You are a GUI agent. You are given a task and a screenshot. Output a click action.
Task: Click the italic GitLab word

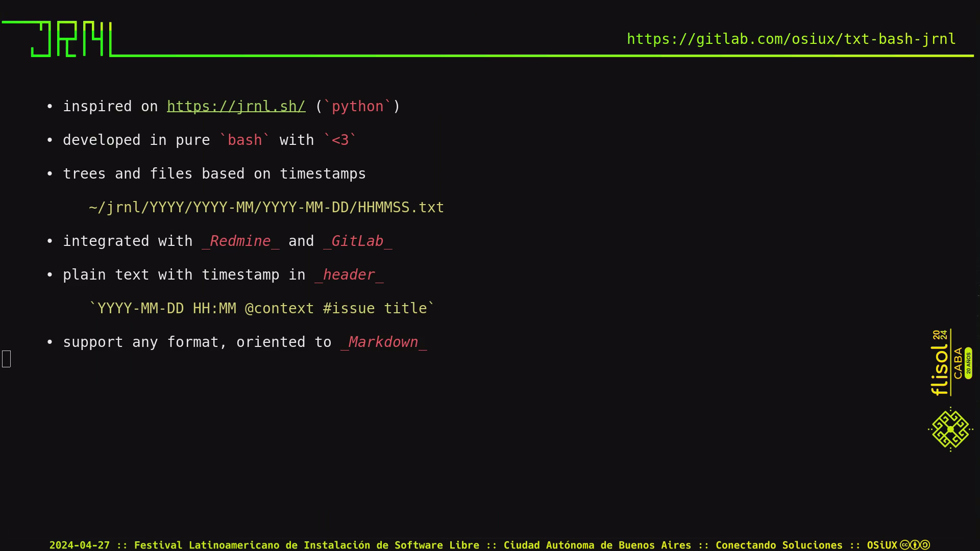(357, 241)
